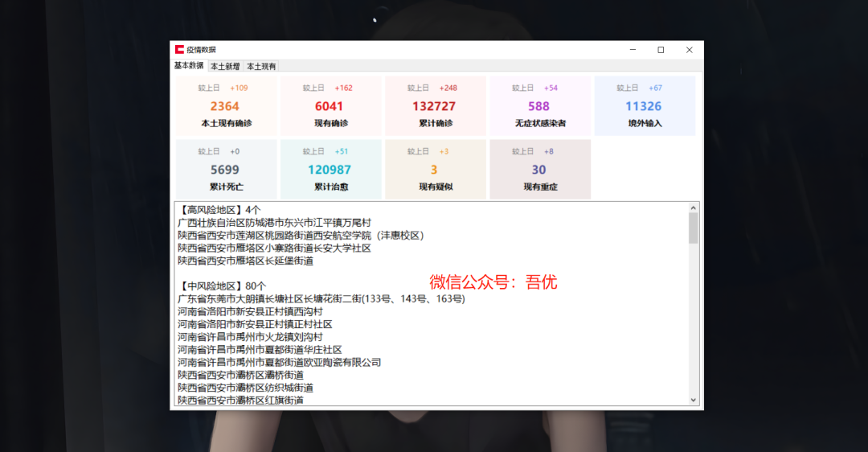Click the 【高风险地区】4个 heading
The width and height of the screenshot is (868, 452).
click(219, 210)
